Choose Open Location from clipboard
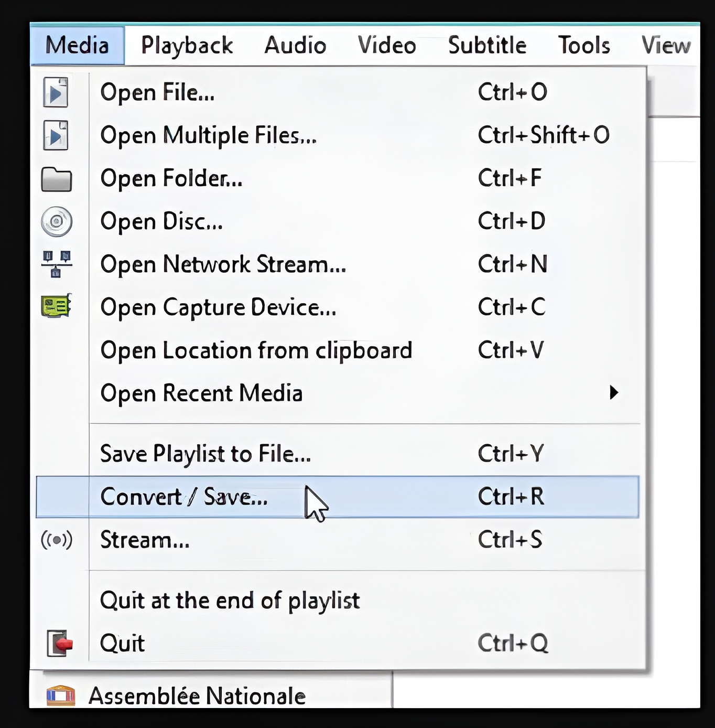715x728 pixels. 256,350
